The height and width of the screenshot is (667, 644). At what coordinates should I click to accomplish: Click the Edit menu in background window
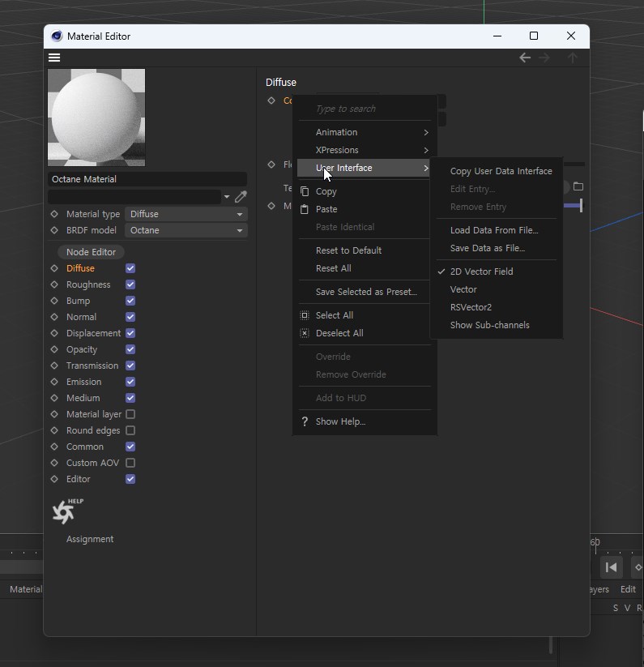point(628,589)
